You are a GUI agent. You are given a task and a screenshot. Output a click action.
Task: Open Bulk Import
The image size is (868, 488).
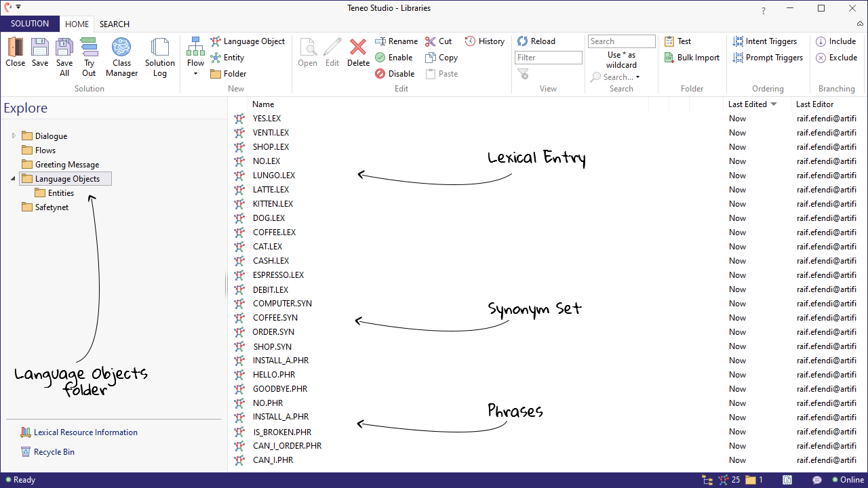(692, 58)
